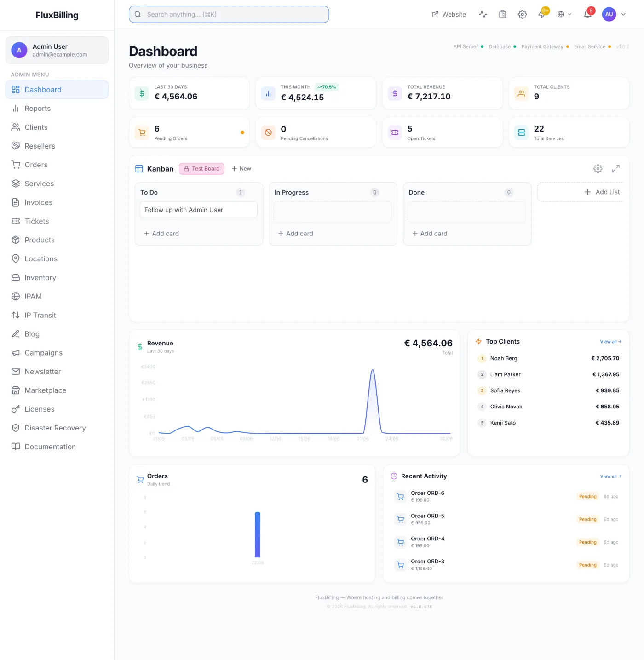Viewport: 644px width, 660px height.
Task: Click the Locations pin icon in sidebar
Action: (x=16, y=259)
